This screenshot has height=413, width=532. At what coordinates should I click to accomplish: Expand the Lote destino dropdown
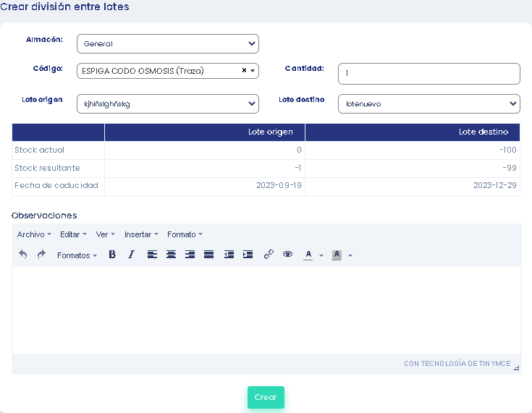pos(428,104)
